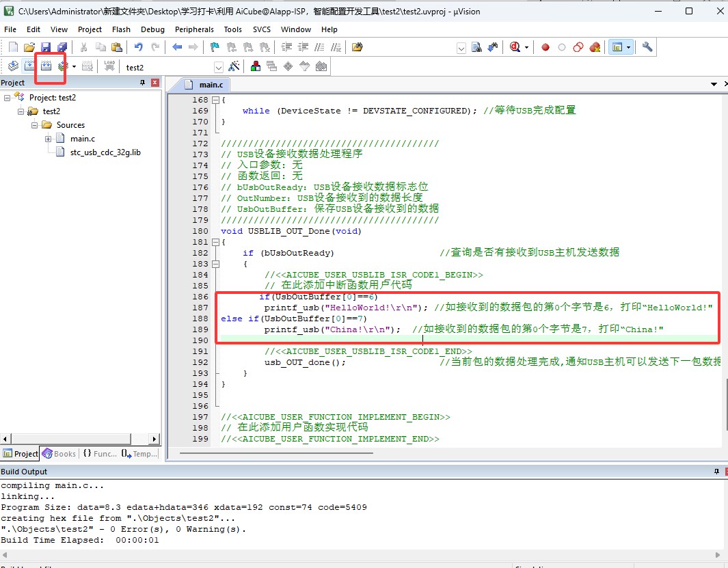This screenshot has width=728, height=568.
Task: Close the Project panel
Action: click(156, 83)
